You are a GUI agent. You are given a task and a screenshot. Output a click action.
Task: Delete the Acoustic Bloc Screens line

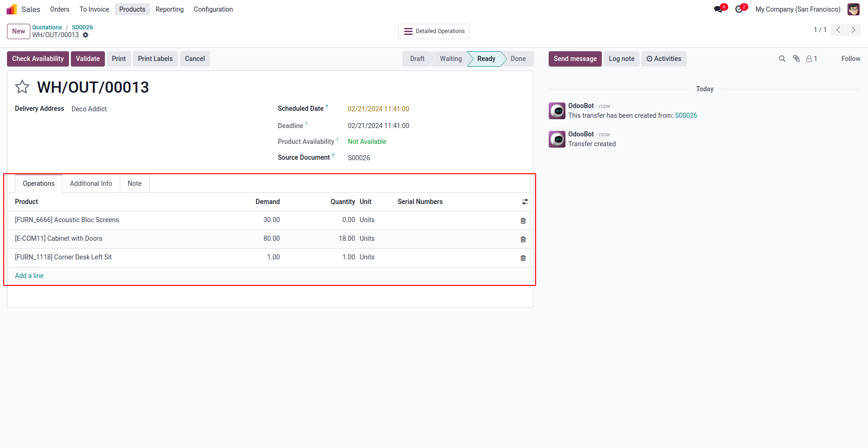[x=523, y=221]
